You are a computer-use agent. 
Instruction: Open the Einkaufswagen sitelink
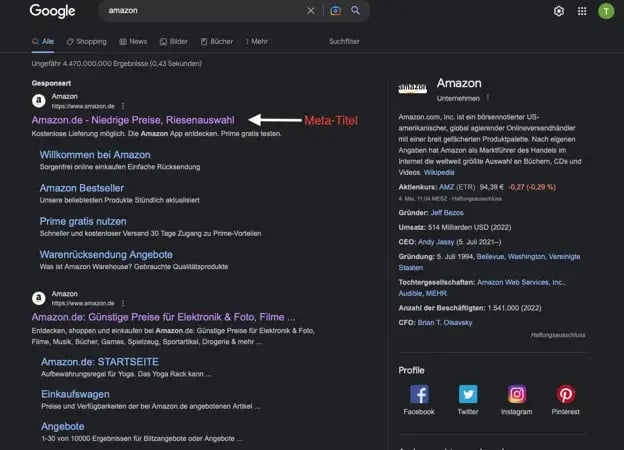(75, 394)
